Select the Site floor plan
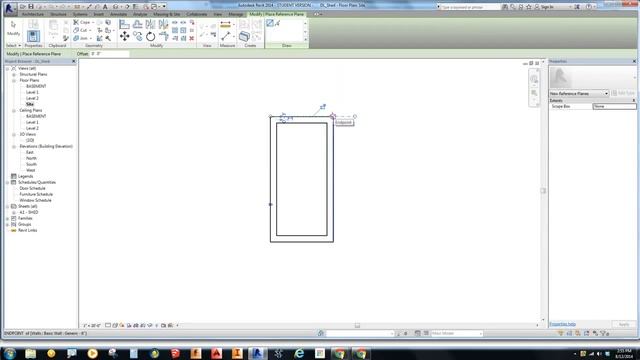640x360 pixels. click(30, 104)
